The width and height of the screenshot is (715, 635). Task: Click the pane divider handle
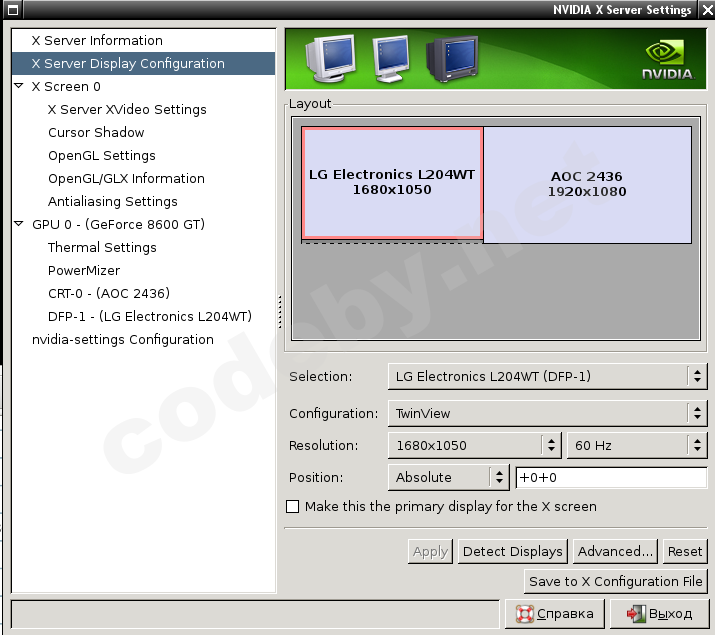(x=280, y=312)
